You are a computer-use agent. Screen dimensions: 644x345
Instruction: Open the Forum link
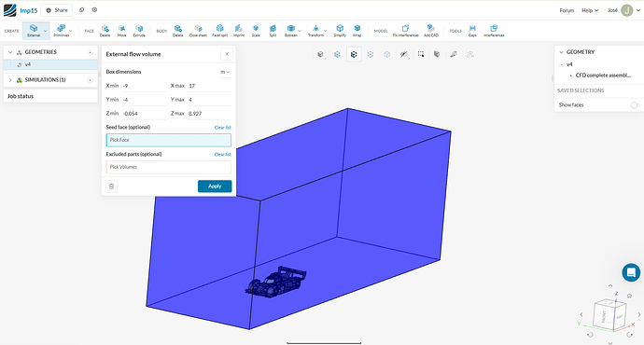click(567, 10)
